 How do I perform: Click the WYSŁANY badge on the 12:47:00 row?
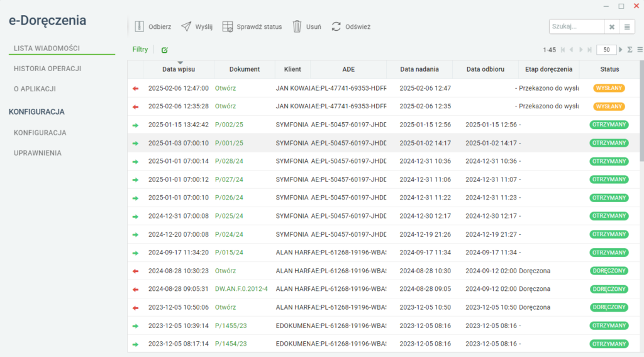609,88
